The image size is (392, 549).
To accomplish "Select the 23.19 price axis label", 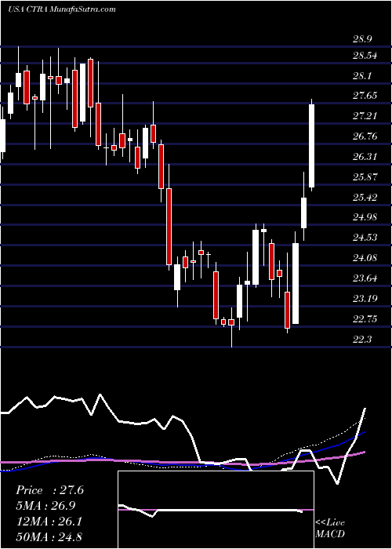I will pyautogui.click(x=365, y=299).
